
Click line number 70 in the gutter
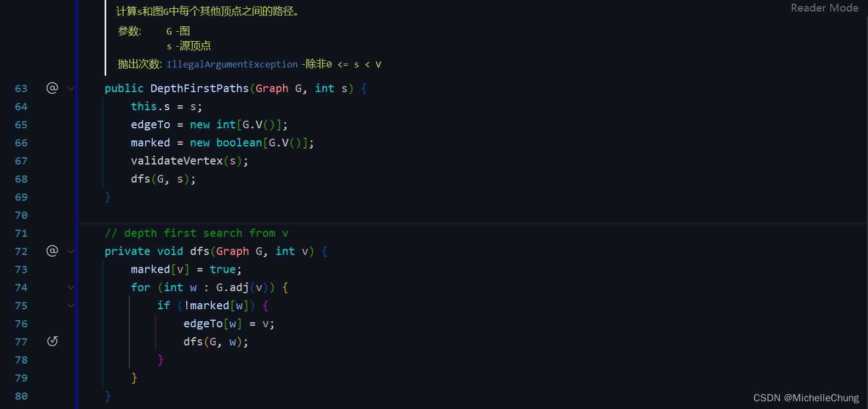point(21,215)
